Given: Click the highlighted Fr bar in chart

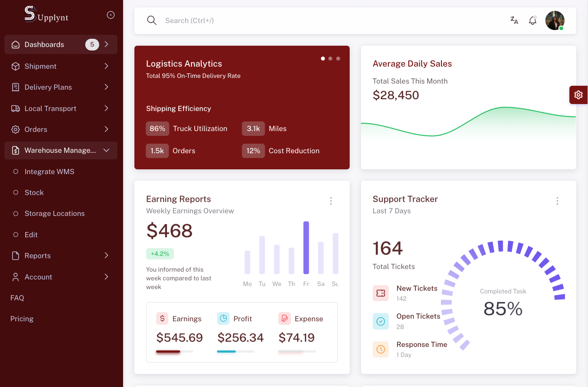Looking at the screenshot, I should point(306,248).
